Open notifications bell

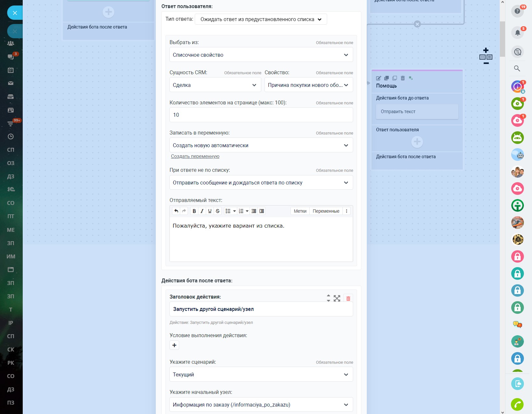point(517,32)
